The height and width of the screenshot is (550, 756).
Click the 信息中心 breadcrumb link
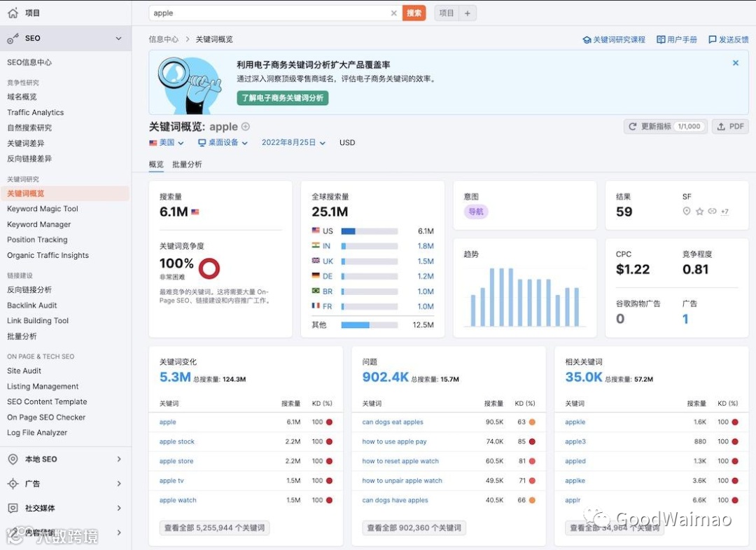point(163,39)
